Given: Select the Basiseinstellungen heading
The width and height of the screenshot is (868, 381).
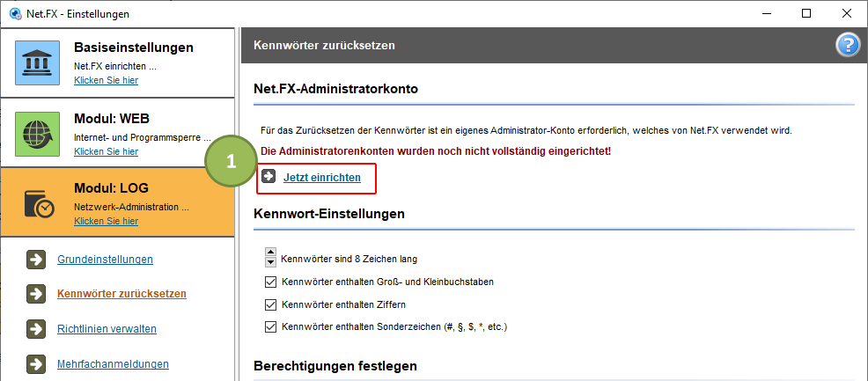Looking at the screenshot, I should pos(134,48).
